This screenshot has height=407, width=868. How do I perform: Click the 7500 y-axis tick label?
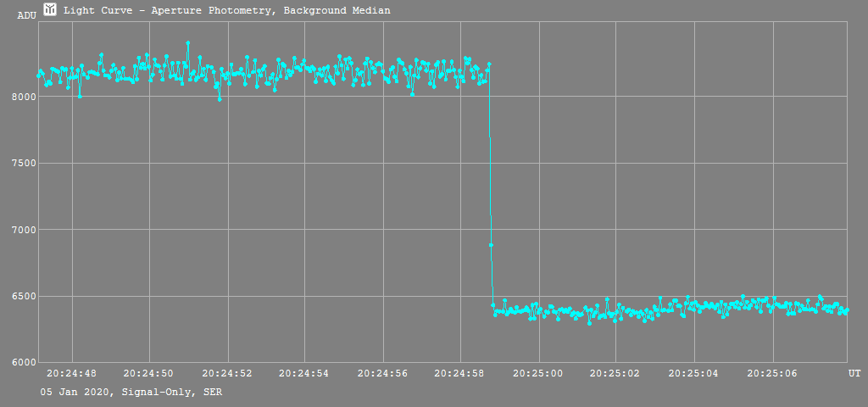(x=23, y=164)
